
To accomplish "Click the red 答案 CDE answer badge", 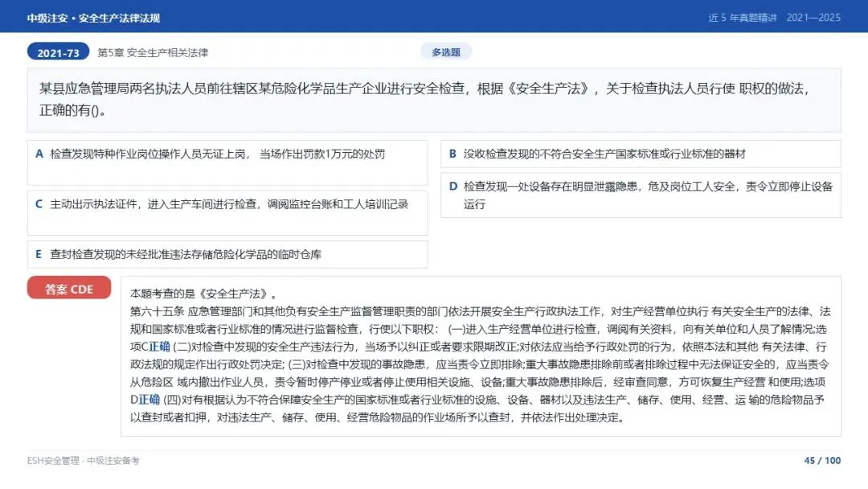I will coord(69,288).
